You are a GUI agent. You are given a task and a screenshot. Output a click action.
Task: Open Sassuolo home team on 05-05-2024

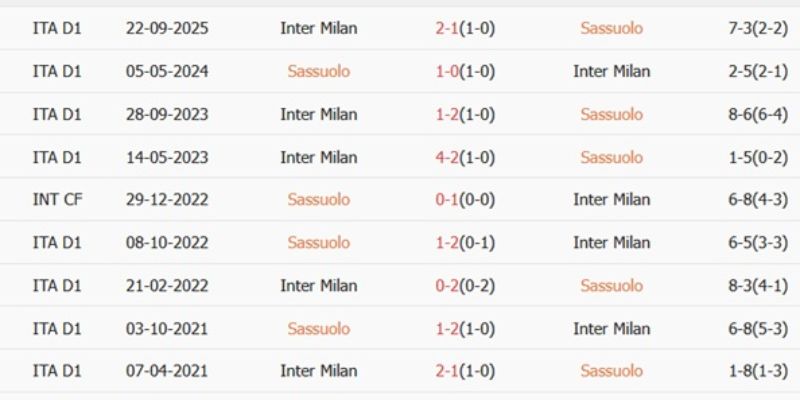(318, 71)
